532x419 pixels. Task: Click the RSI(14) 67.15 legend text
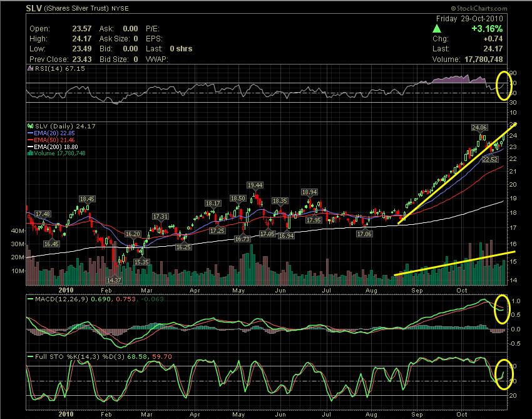click(x=60, y=69)
